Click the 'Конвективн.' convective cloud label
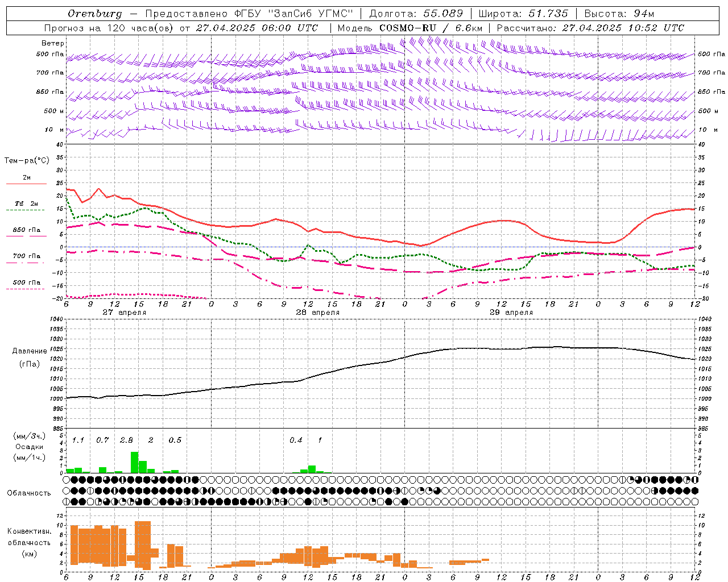The width and height of the screenshot is (728, 582). (29, 531)
